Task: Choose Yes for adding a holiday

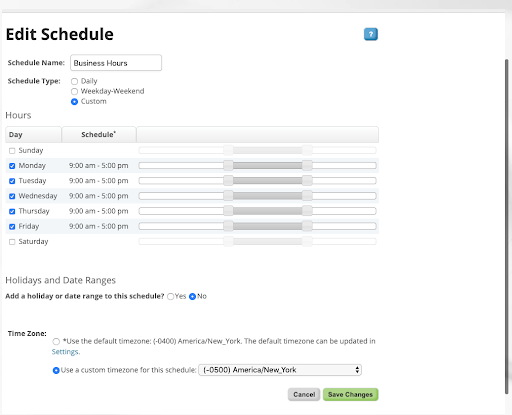Action: coord(171,296)
